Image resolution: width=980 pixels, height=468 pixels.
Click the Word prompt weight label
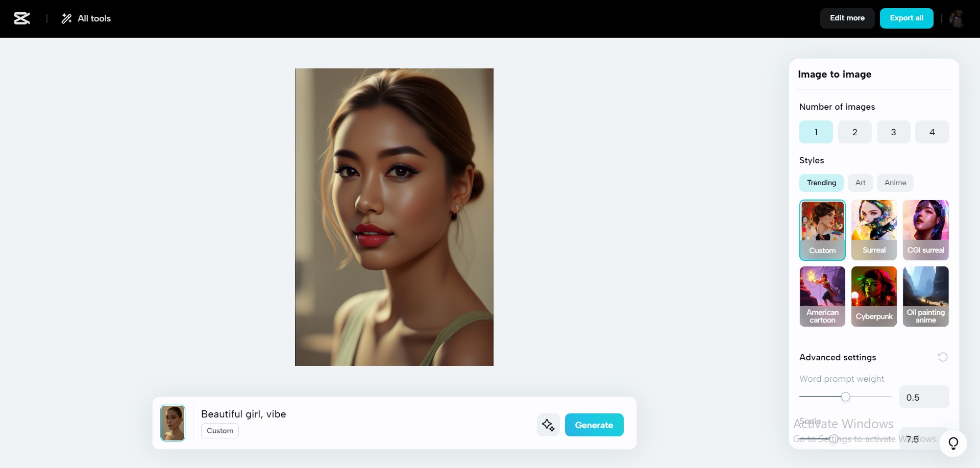[x=842, y=379]
